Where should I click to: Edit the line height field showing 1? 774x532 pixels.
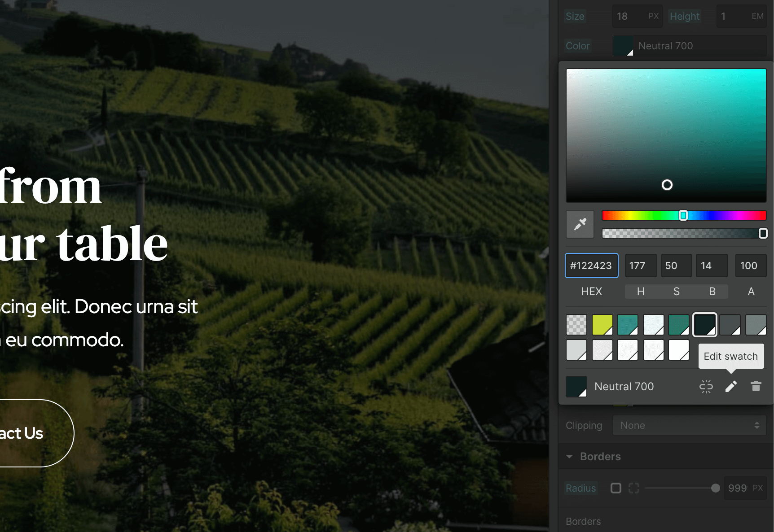741,16
